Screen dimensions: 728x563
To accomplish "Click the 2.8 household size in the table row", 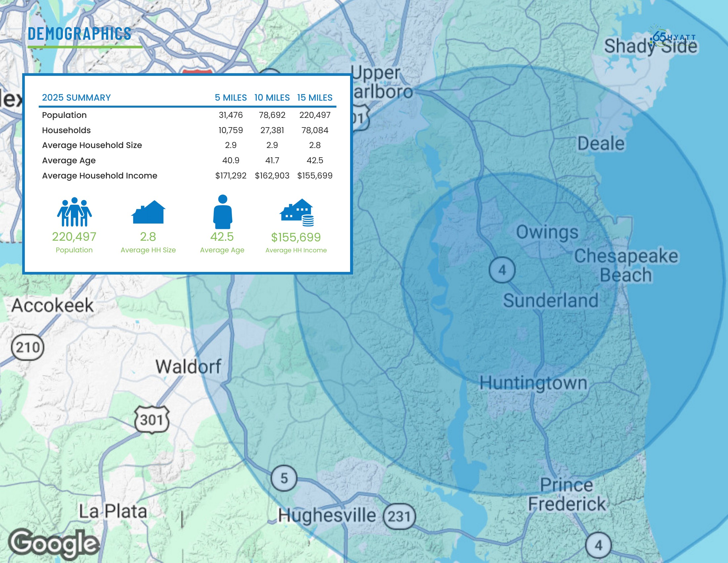I will tap(315, 145).
